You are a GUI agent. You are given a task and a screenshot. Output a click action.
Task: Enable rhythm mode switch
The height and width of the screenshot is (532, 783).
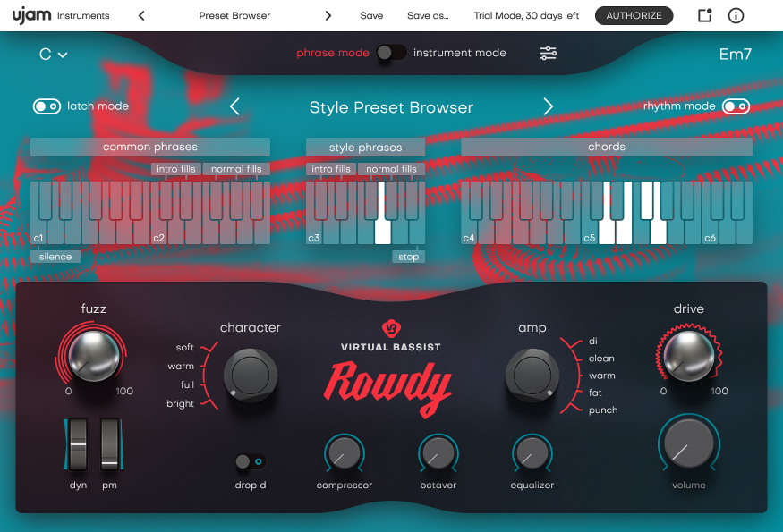736,106
